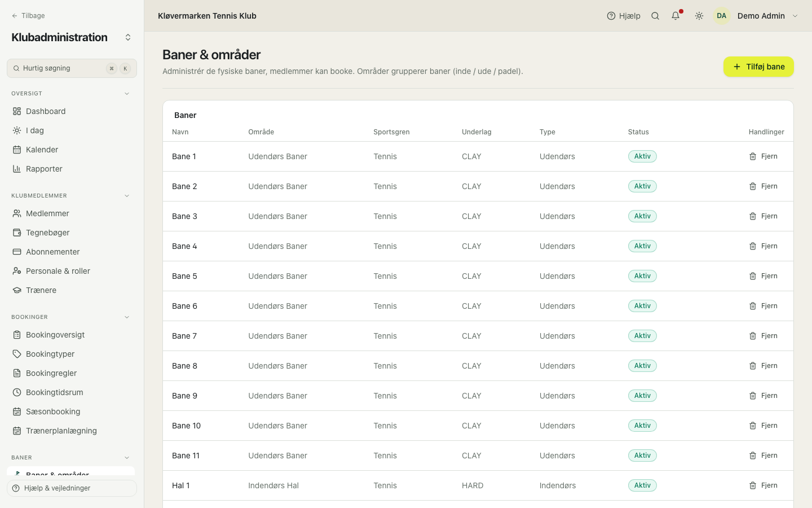The height and width of the screenshot is (508, 812).
Task: Collapse the Baner section
Action: tap(127, 458)
